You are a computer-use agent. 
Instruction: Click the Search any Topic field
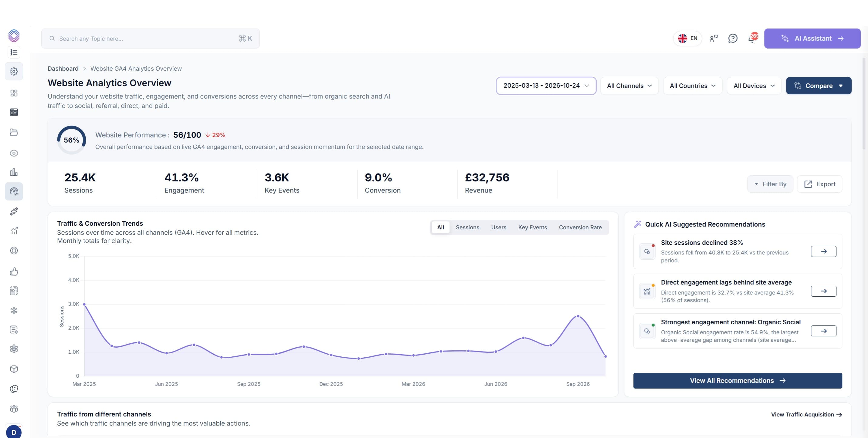click(x=150, y=39)
